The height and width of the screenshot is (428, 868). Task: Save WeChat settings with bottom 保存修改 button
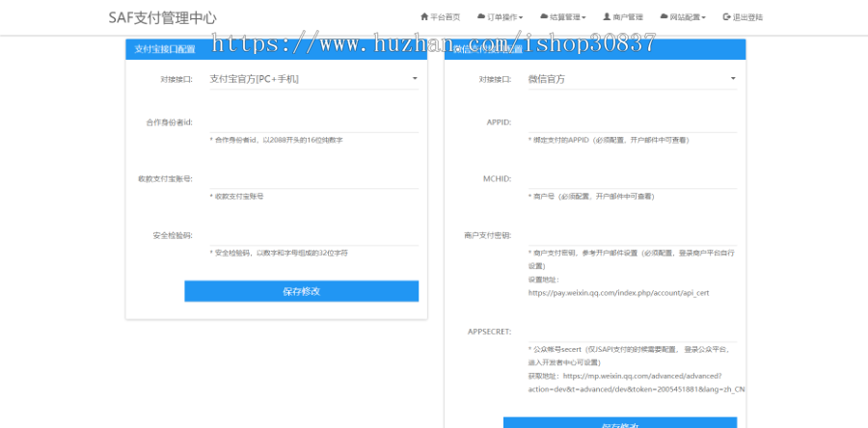[x=619, y=423]
